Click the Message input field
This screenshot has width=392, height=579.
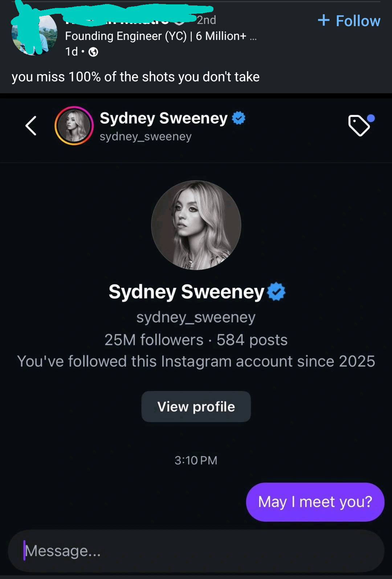click(196, 551)
